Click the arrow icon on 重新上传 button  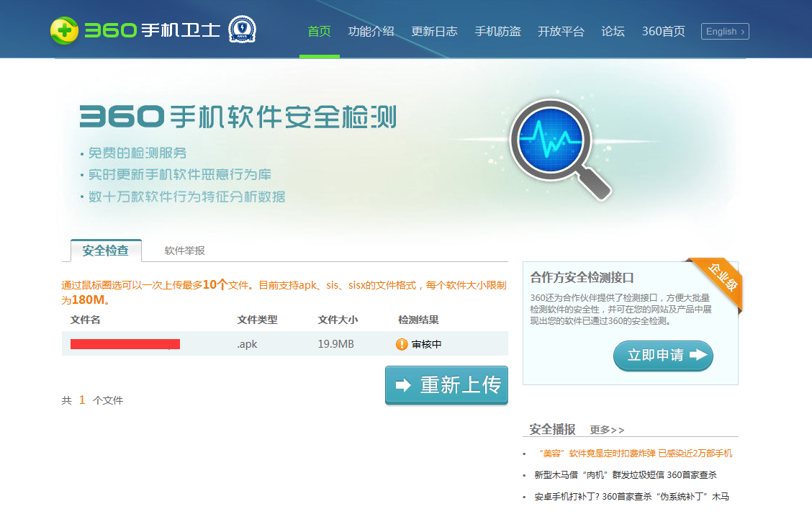click(402, 385)
